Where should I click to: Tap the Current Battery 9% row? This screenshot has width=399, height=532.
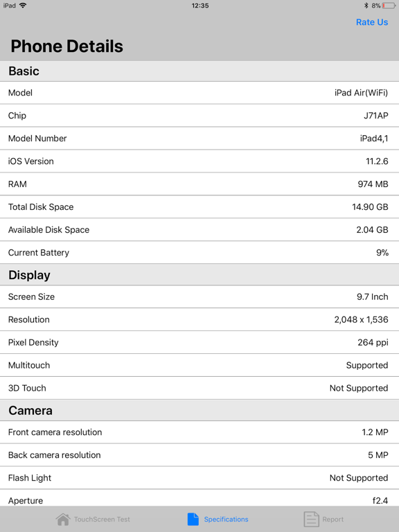pyautogui.click(x=199, y=252)
